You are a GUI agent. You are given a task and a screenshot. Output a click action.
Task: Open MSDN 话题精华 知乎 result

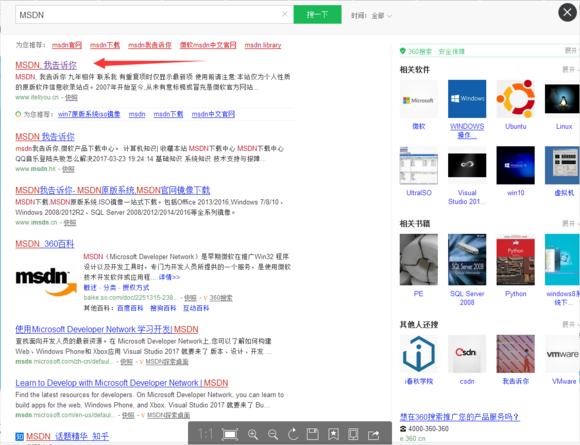point(67,436)
